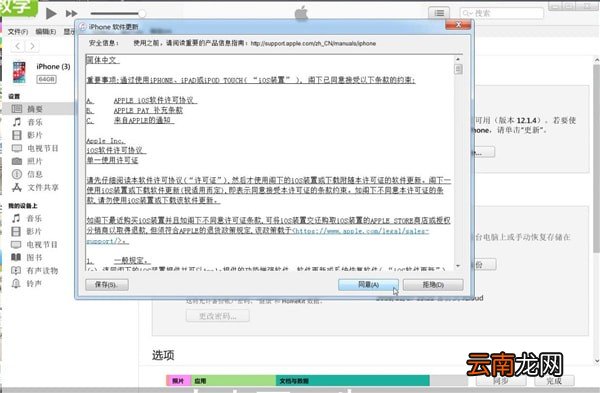Click the 来自APPLE的通知 line
Image resolution: width=600 pixels, height=393 pixels.
[143, 120]
